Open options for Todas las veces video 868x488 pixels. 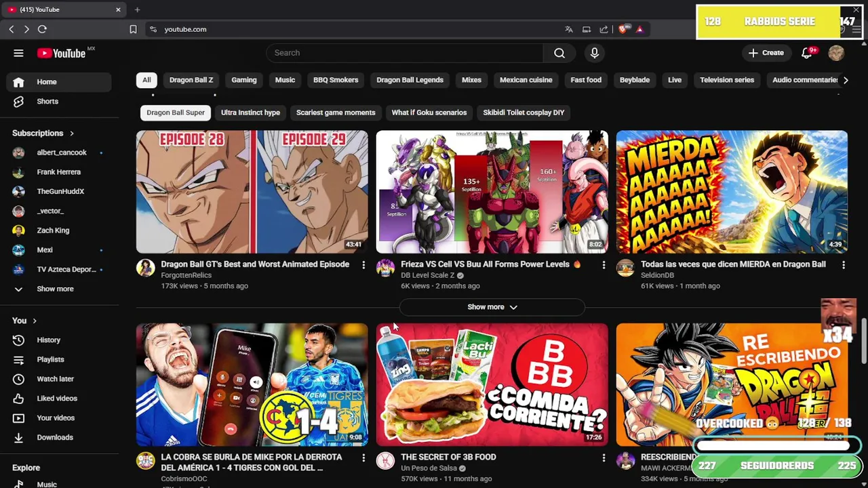[x=844, y=265]
